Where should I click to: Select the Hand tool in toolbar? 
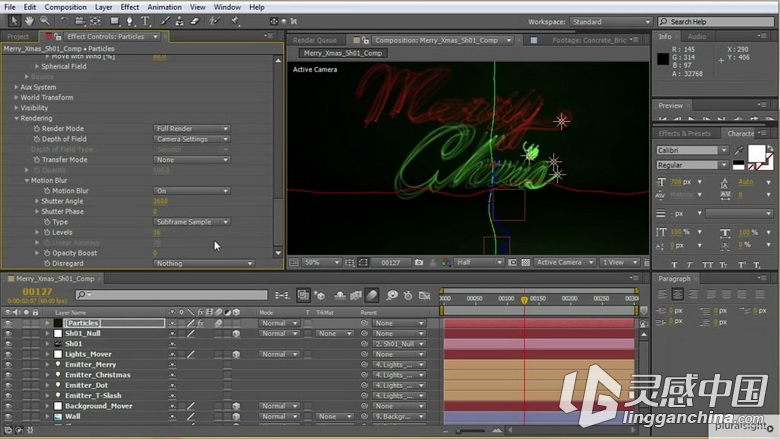point(29,21)
